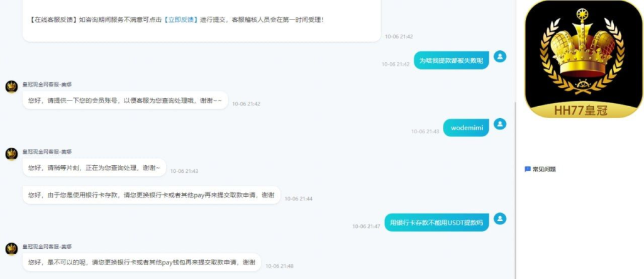Click agent reply 是不可以的呢 message bubble
The width and height of the screenshot is (644, 279).
pos(142,262)
